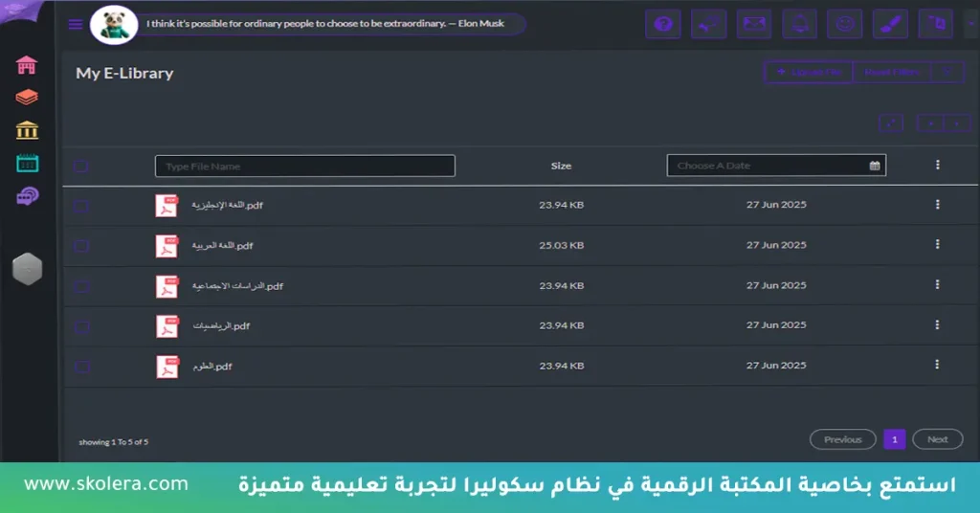
Task: Click the My E-Library page title
Action: pos(124,73)
